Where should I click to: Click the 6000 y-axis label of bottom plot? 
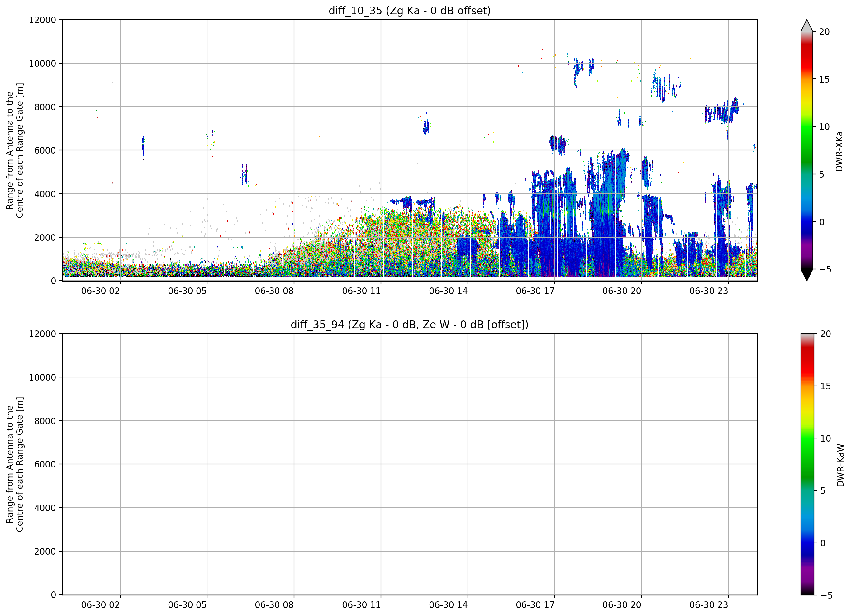coord(45,464)
